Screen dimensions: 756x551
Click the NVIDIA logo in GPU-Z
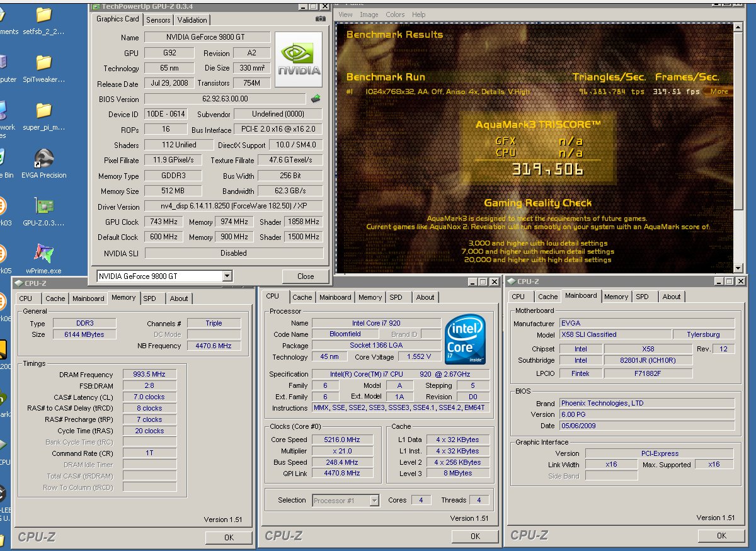(x=299, y=60)
